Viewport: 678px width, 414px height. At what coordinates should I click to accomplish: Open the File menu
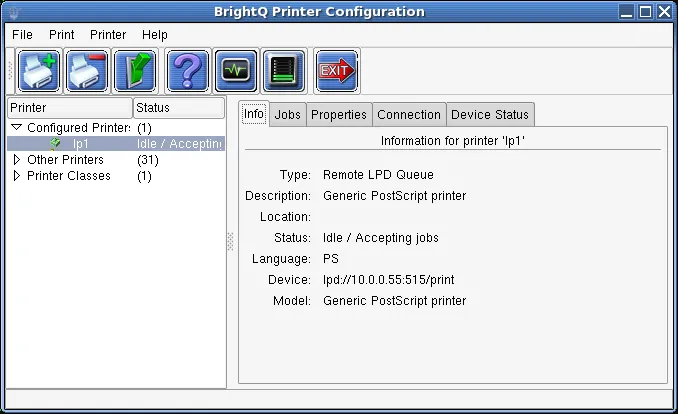22,35
